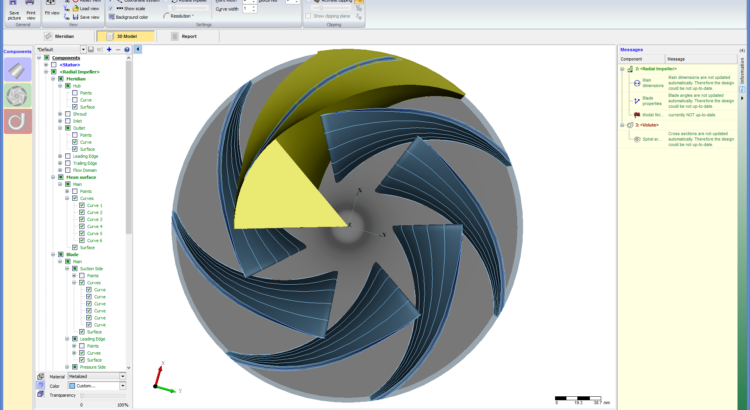This screenshot has width=750, height=410.
Task: Click the Model finishing flag icon
Action: click(637, 115)
